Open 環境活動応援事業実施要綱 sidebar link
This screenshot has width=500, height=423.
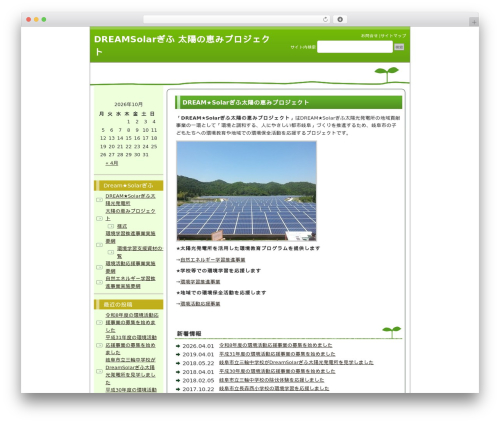pos(130,267)
